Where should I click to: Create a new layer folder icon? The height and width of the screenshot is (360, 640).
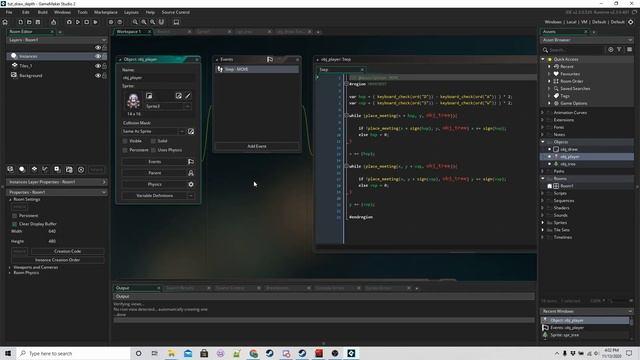tap(69, 169)
